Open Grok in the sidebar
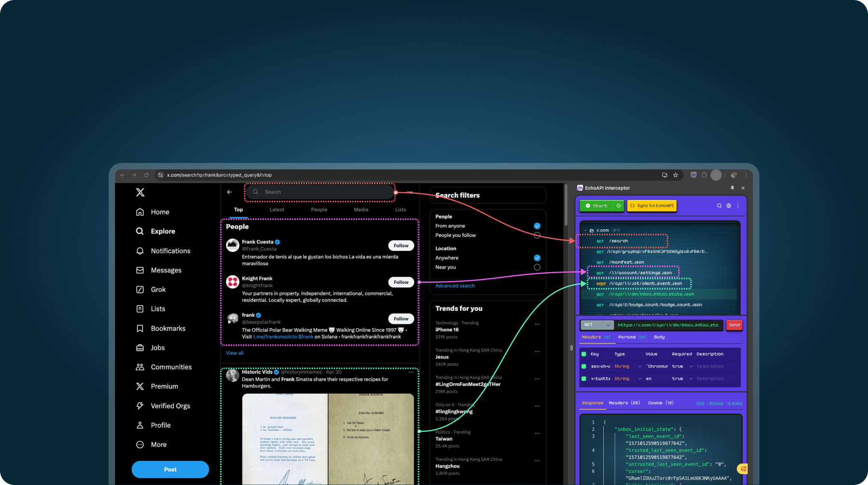 point(151,290)
